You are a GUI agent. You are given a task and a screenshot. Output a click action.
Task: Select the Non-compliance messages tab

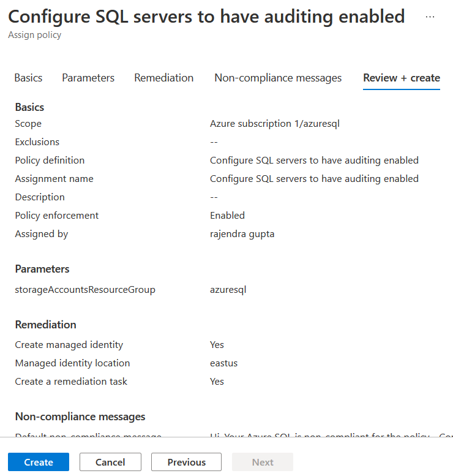click(278, 78)
